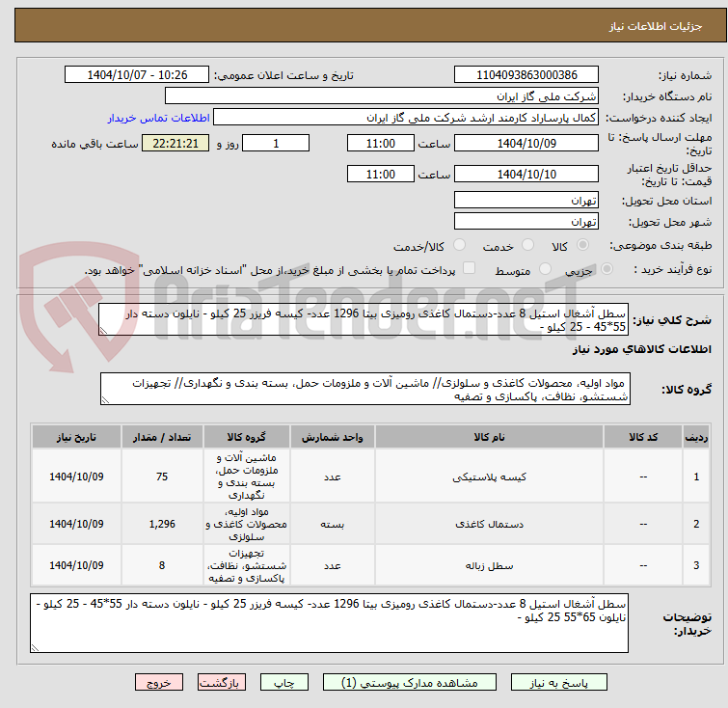Click the resize handle of گروه کالا box
Screen dimensions: 728x708
pos(105,400)
